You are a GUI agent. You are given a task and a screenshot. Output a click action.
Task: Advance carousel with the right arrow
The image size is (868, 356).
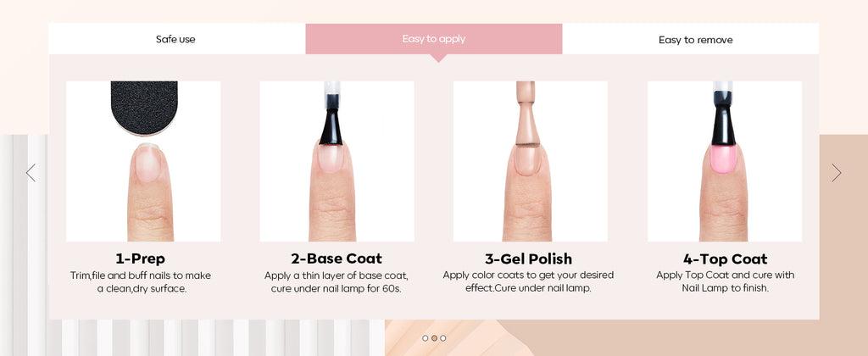[x=836, y=173]
